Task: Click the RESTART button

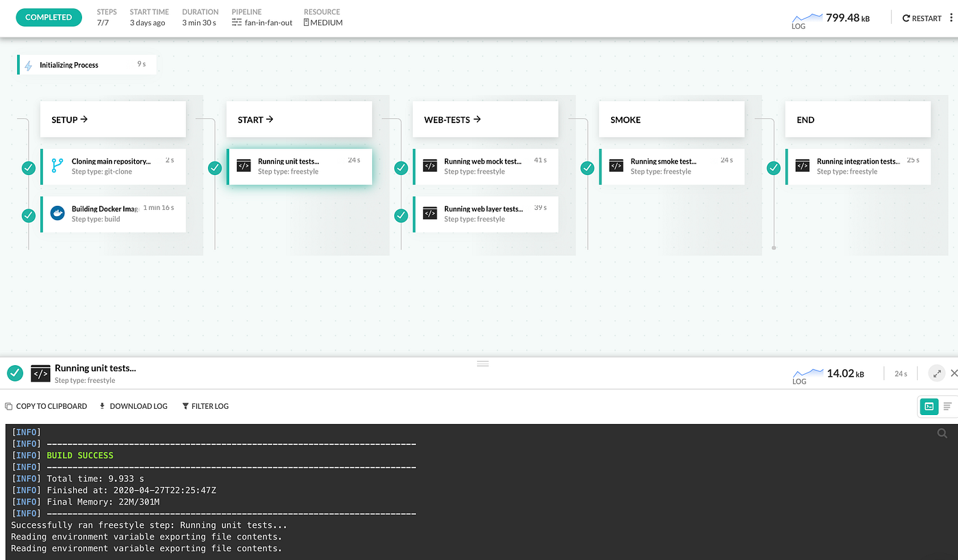Action: coord(922,18)
